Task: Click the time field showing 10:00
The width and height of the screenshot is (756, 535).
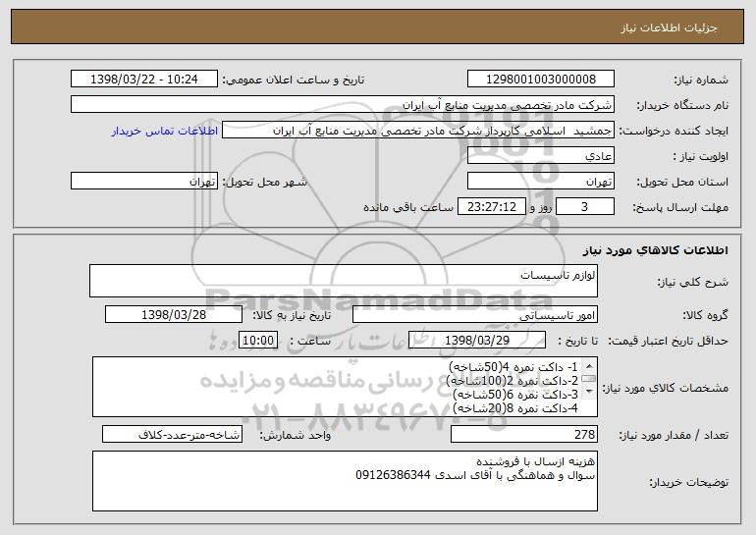Action: (x=258, y=341)
